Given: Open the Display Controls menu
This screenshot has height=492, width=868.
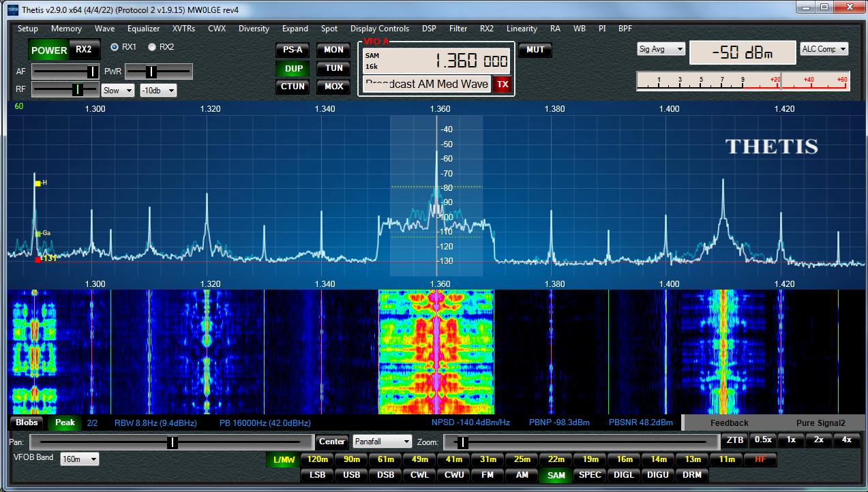Looking at the screenshot, I should (x=379, y=29).
